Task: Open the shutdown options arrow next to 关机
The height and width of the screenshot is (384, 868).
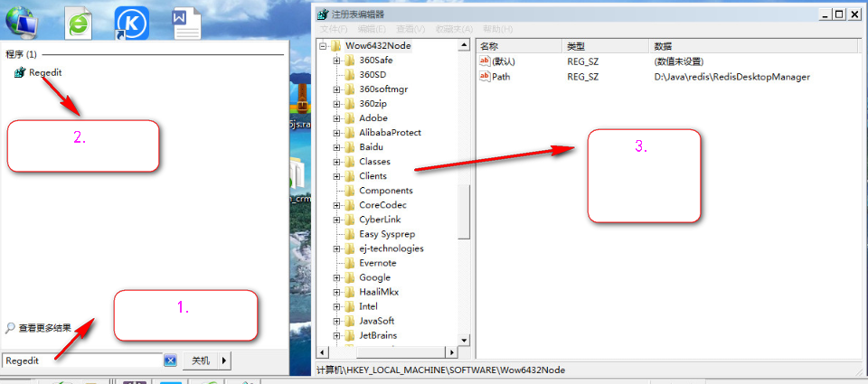Action: (x=223, y=361)
